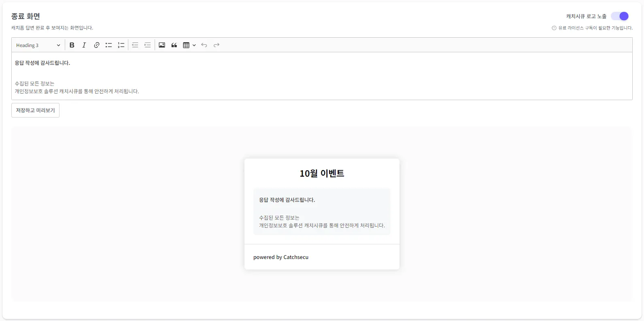
Task: Disable the 캐치시큐 로고 노출 toggle
Action: tap(620, 16)
